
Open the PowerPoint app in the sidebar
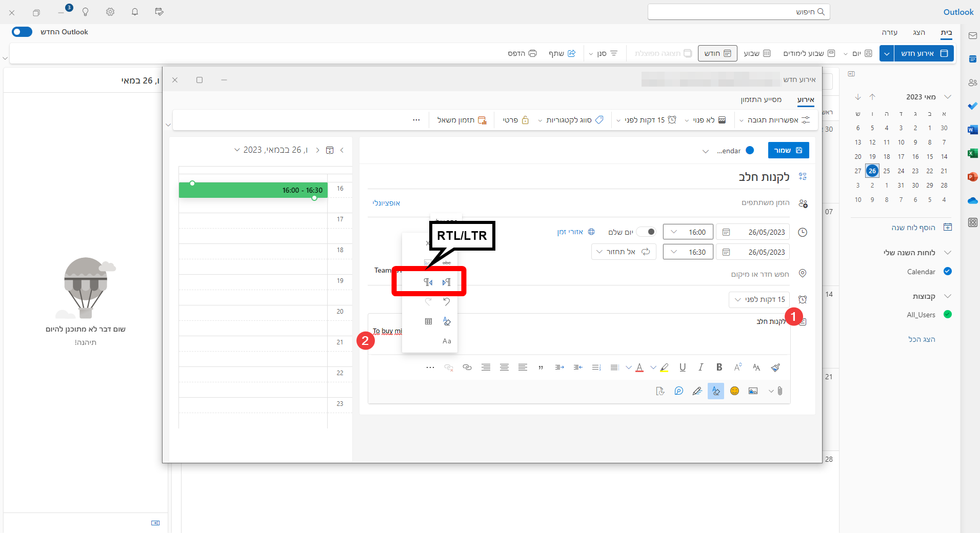pyautogui.click(x=972, y=177)
